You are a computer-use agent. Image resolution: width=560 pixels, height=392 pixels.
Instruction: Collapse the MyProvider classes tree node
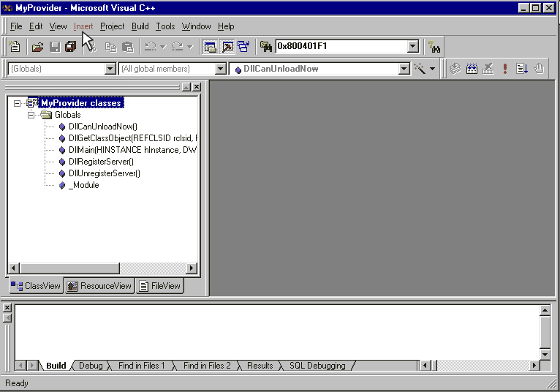pos(17,103)
